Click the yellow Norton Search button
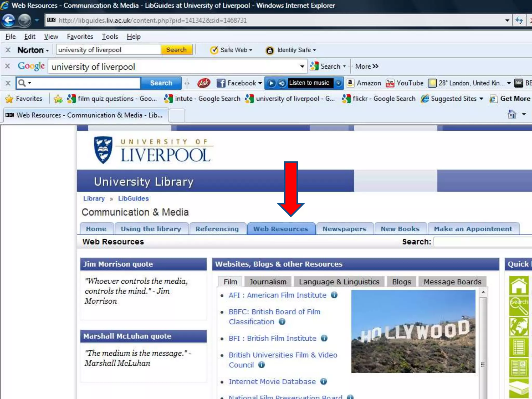The image size is (532, 399). (x=176, y=50)
